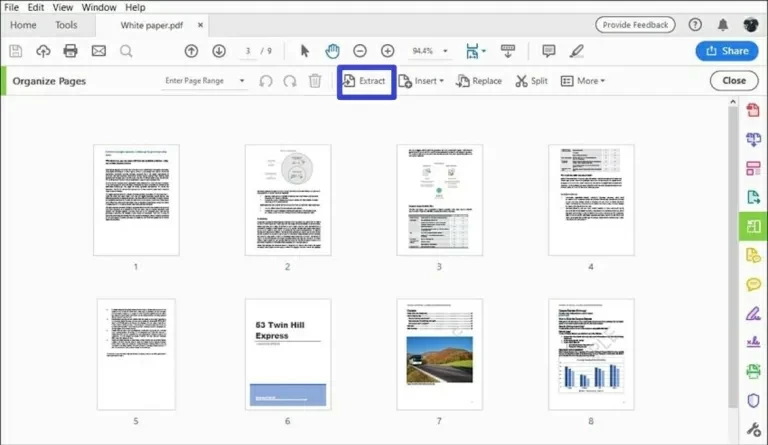The image size is (768, 445).
Task: Rotate pages counterclockwise
Action: point(266,81)
